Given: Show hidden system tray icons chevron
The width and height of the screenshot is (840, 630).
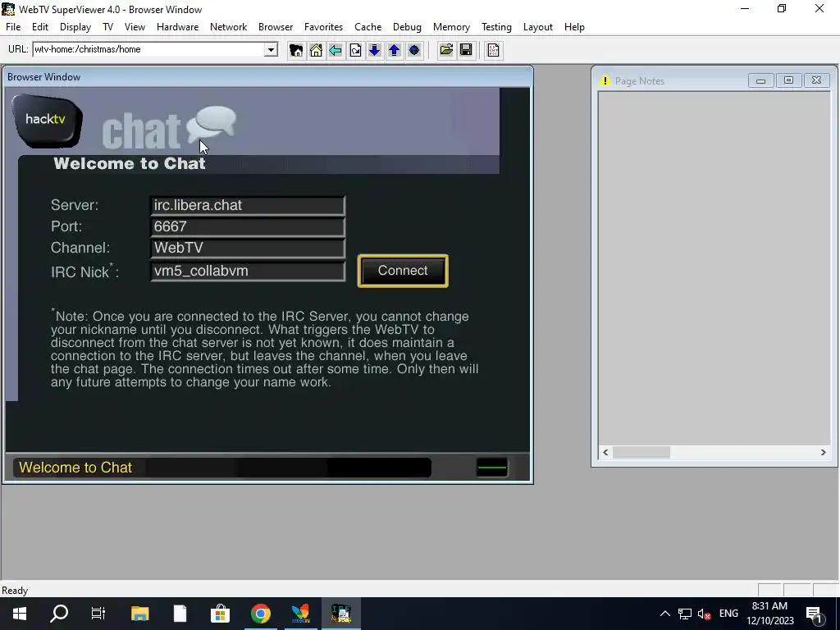Looking at the screenshot, I should click(664, 614).
